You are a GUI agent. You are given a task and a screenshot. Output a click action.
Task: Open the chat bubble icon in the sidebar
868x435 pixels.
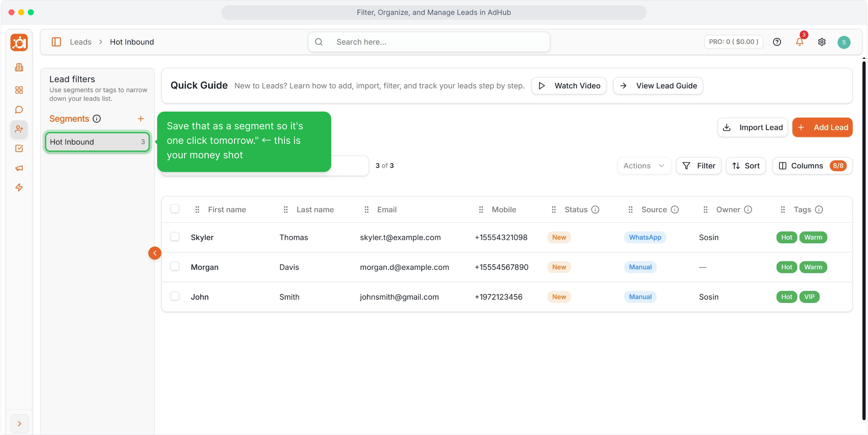pos(19,110)
